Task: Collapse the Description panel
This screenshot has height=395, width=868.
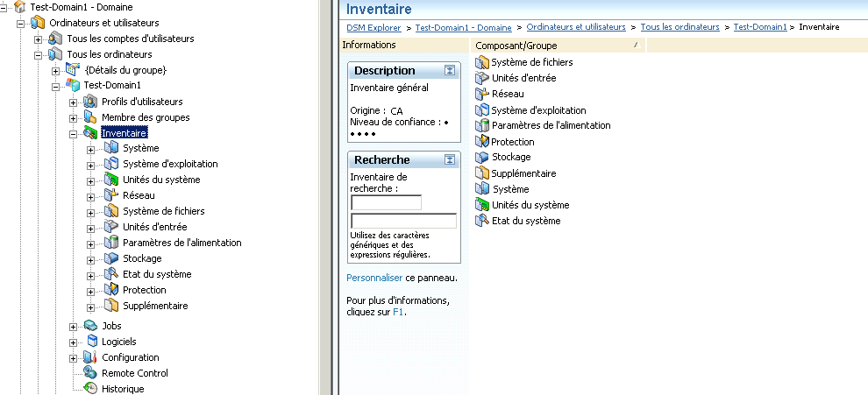Action: (450, 70)
